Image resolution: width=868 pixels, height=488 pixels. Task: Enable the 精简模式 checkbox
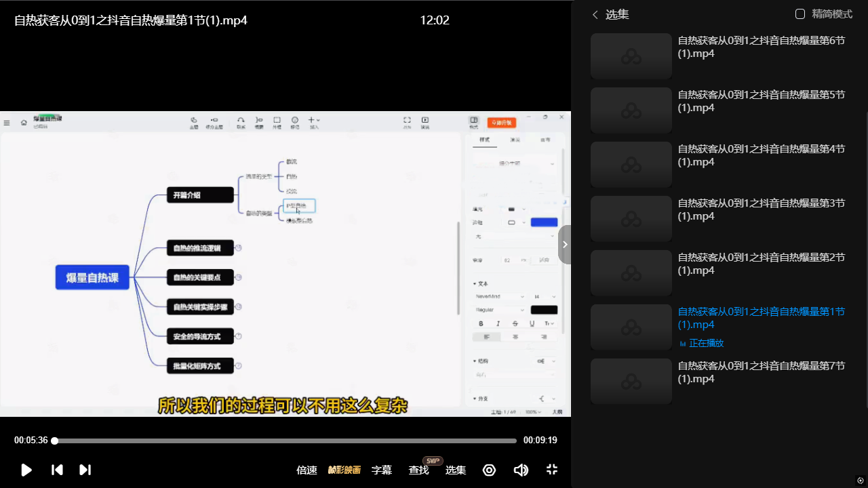click(x=800, y=14)
